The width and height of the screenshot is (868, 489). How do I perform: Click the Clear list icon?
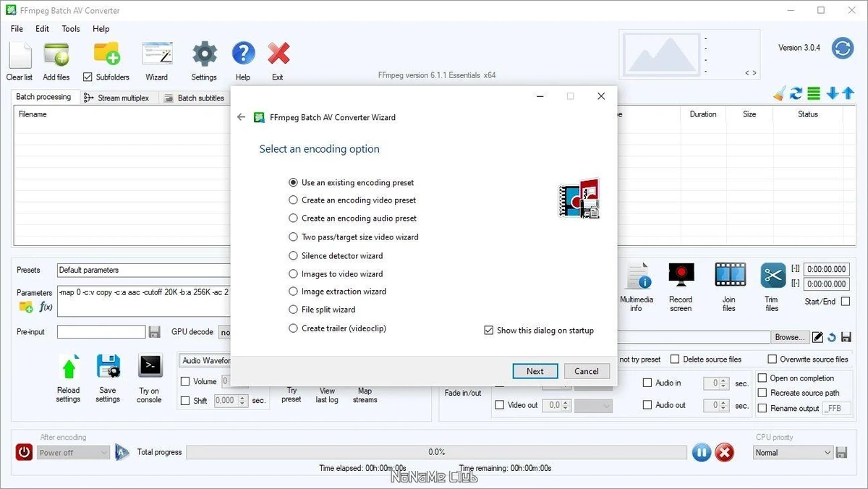[x=20, y=55]
